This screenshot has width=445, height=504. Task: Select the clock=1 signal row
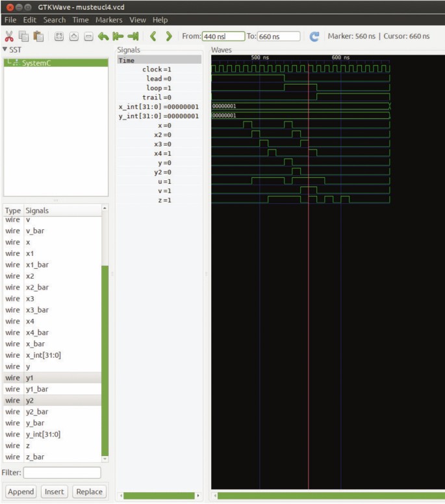[x=159, y=69]
